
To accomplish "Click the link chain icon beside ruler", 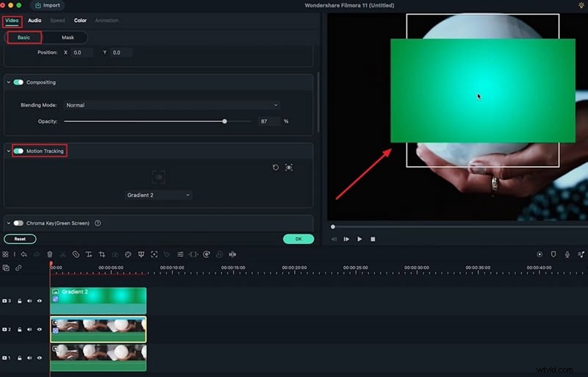I will pyautogui.click(x=18, y=268).
